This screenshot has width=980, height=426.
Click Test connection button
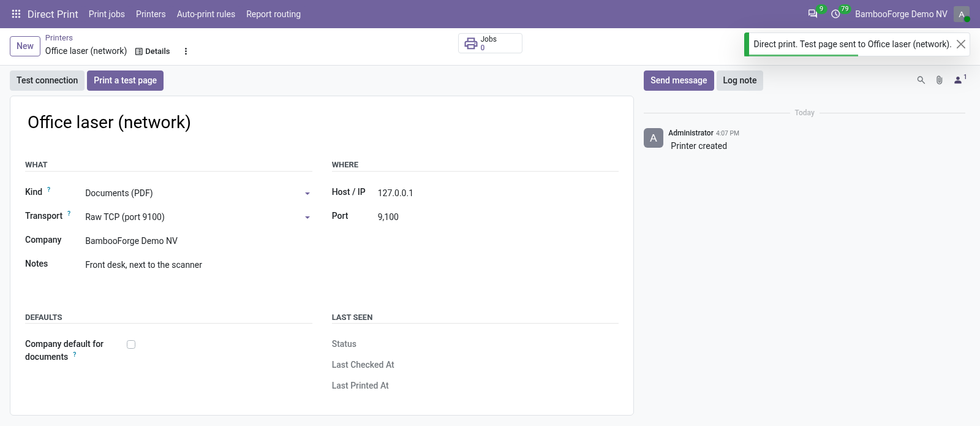click(47, 80)
